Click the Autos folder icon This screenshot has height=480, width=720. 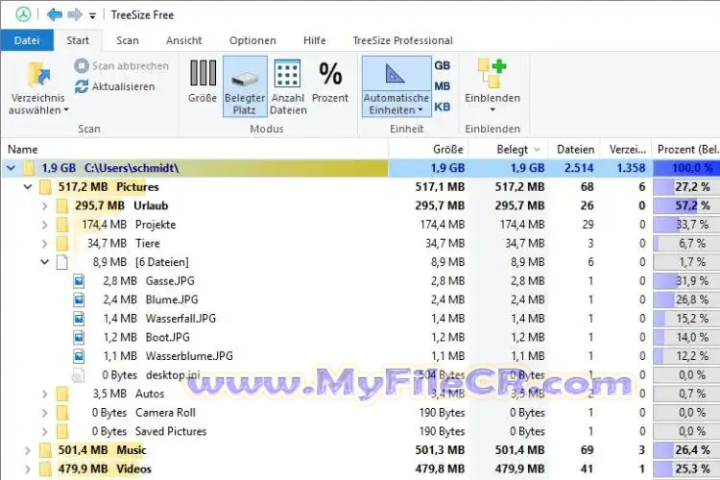point(62,394)
